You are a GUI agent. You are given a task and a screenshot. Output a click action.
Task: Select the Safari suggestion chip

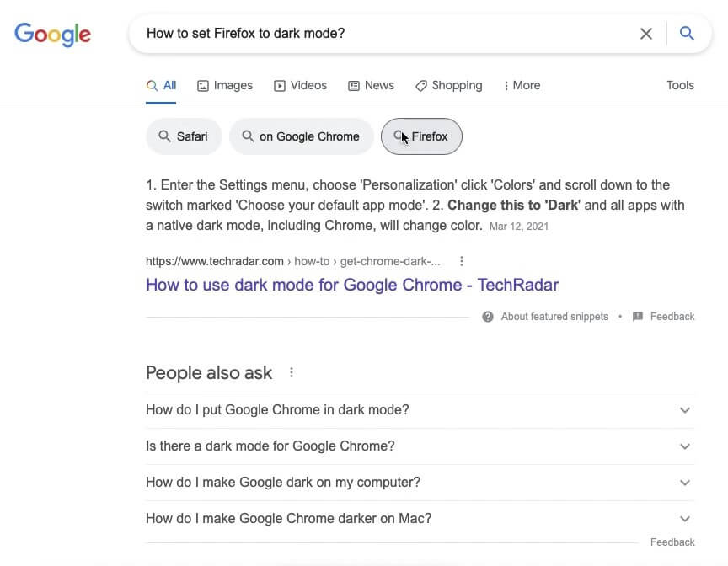[184, 136]
